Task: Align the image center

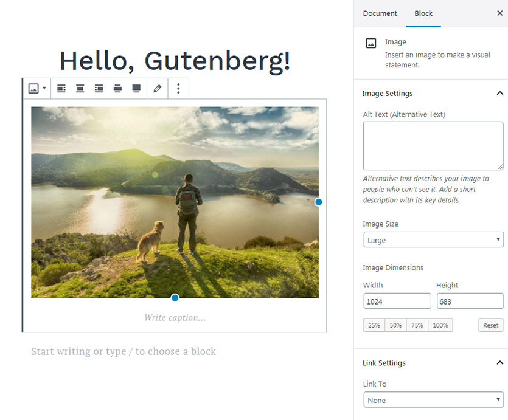Action: pyautogui.click(x=80, y=88)
